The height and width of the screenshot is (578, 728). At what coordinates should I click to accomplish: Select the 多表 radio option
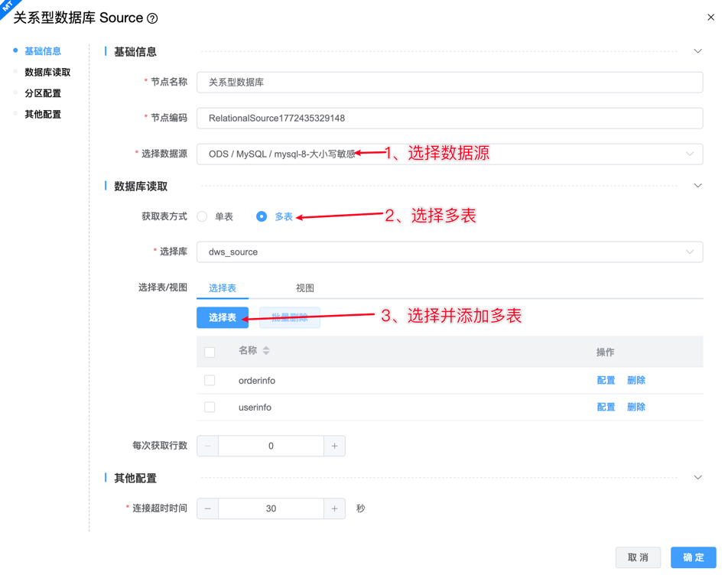click(262, 216)
